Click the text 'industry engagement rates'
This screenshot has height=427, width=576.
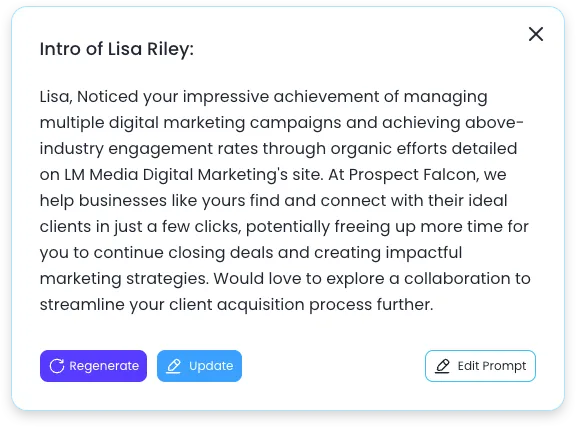click(x=149, y=149)
